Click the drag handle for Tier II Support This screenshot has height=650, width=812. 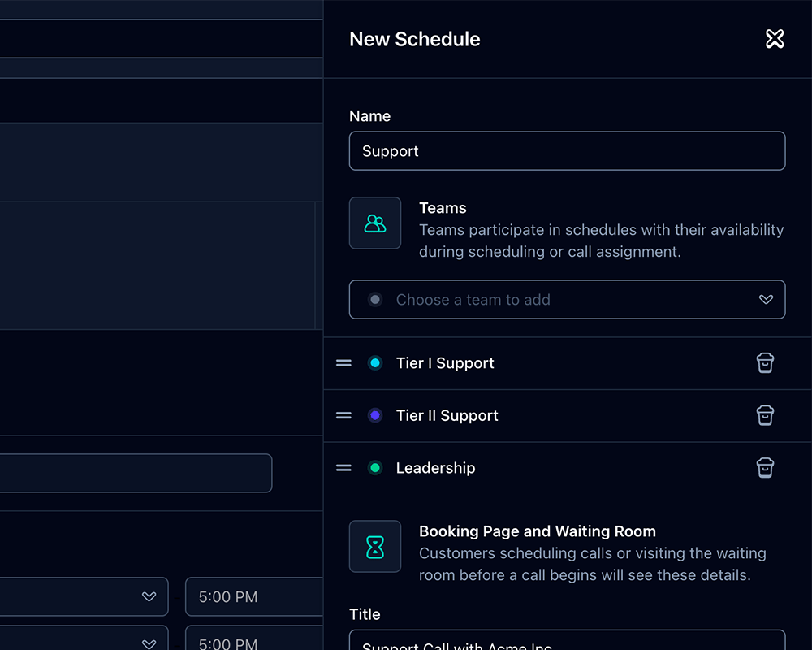(343, 415)
